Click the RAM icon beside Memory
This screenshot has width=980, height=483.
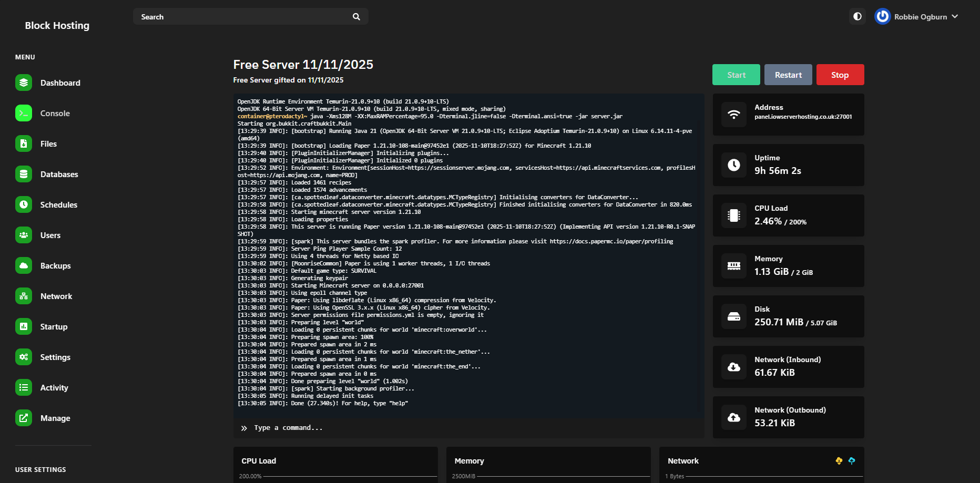[734, 266]
